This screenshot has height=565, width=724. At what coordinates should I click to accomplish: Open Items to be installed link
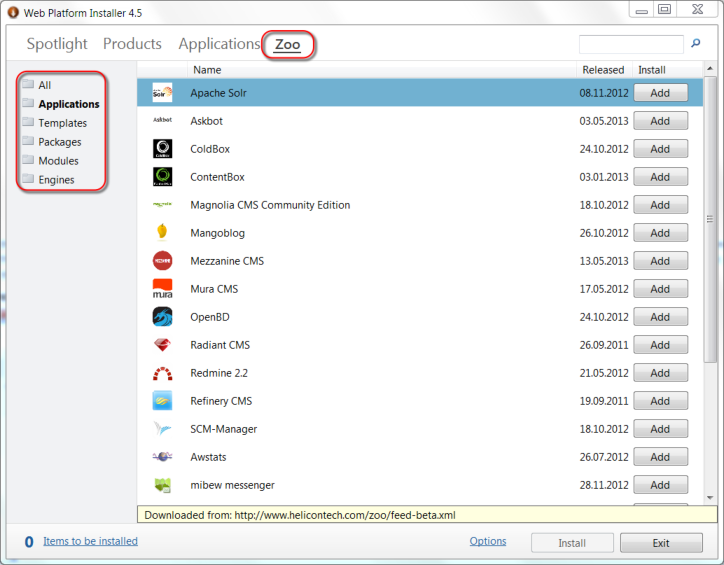pyautogui.click(x=90, y=541)
